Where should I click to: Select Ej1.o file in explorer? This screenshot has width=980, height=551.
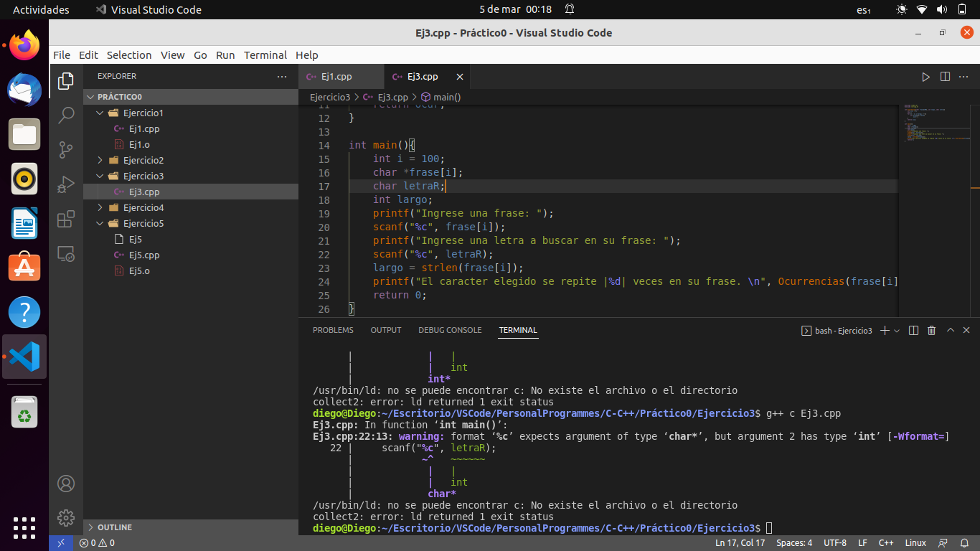pos(191,144)
